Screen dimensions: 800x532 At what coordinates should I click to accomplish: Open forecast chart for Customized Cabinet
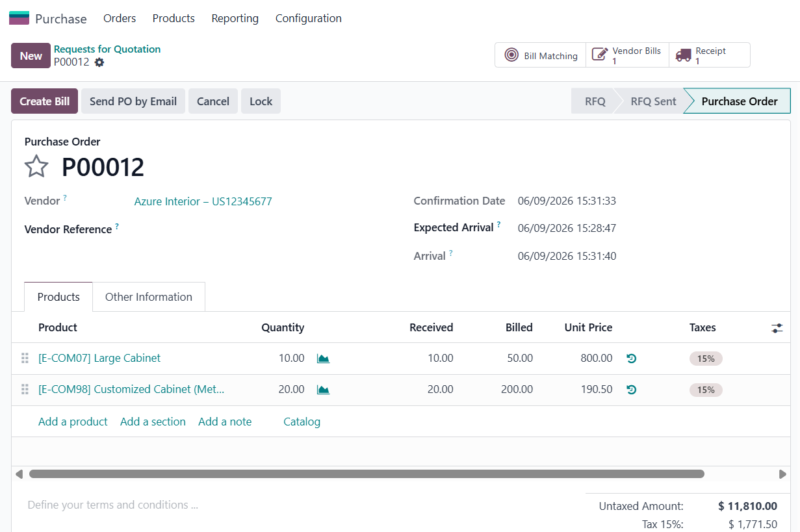323,390
